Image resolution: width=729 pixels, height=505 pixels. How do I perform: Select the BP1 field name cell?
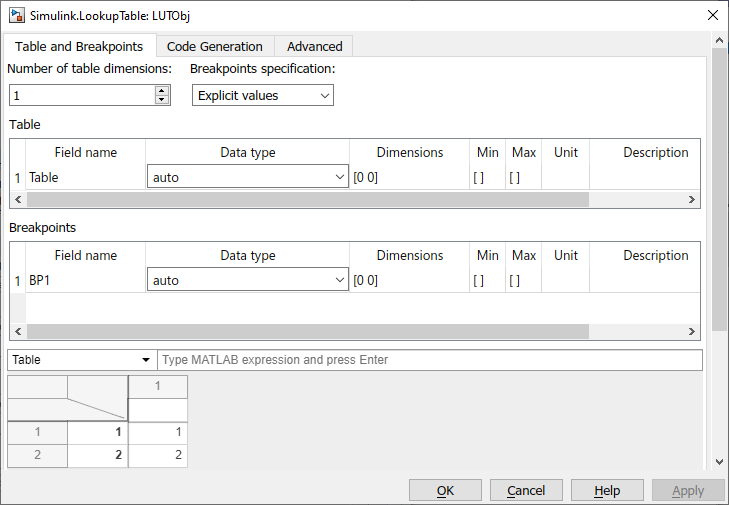(86, 280)
